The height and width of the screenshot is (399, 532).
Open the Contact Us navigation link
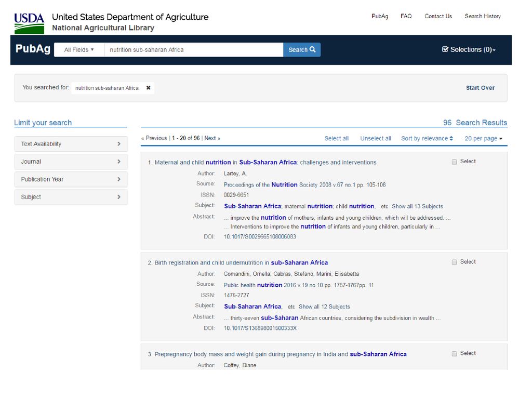point(438,16)
